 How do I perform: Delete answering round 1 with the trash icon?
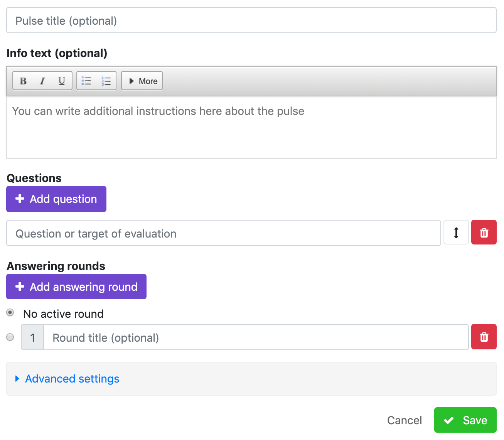point(484,337)
